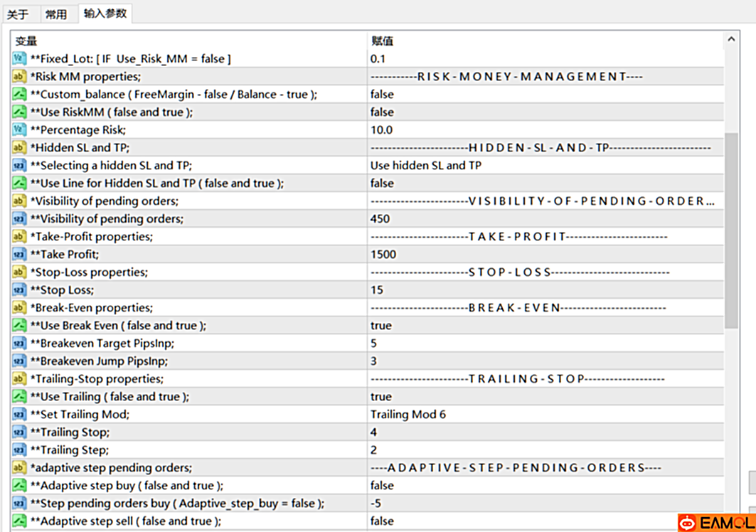This screenshot has width=756, height=532.
Task: Switch to the 关于 tab
Action: [x=18, y=14]
